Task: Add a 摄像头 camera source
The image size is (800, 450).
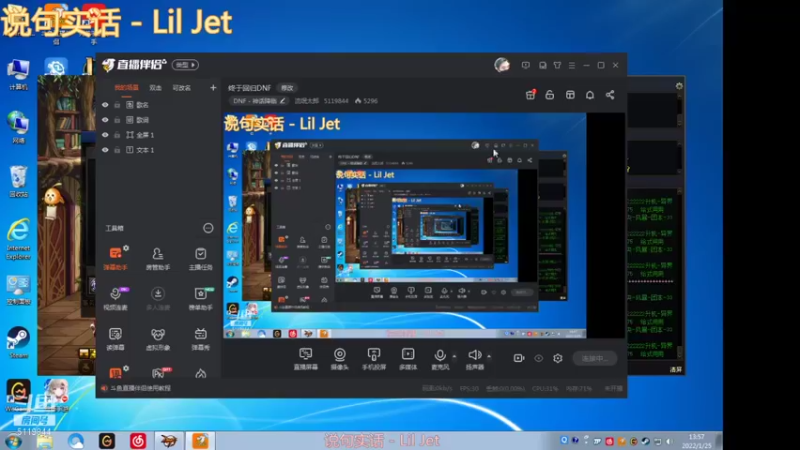Action: tap(339, 359)
